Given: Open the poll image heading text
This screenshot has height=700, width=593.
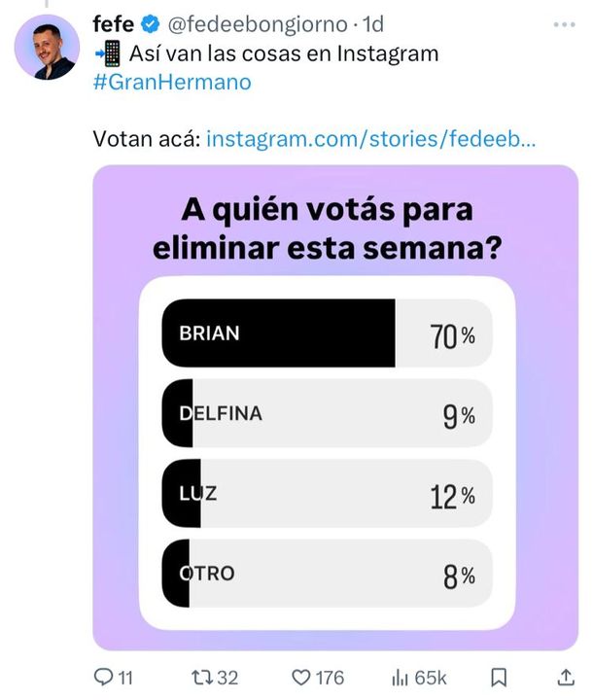Looking at the screenshot, I should [x=327, y=230].
